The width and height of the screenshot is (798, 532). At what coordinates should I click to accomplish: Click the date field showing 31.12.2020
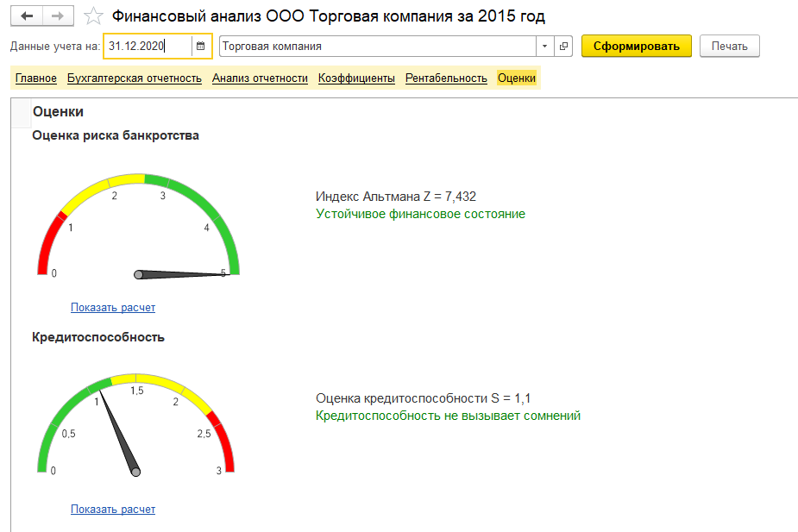point(148,47)
